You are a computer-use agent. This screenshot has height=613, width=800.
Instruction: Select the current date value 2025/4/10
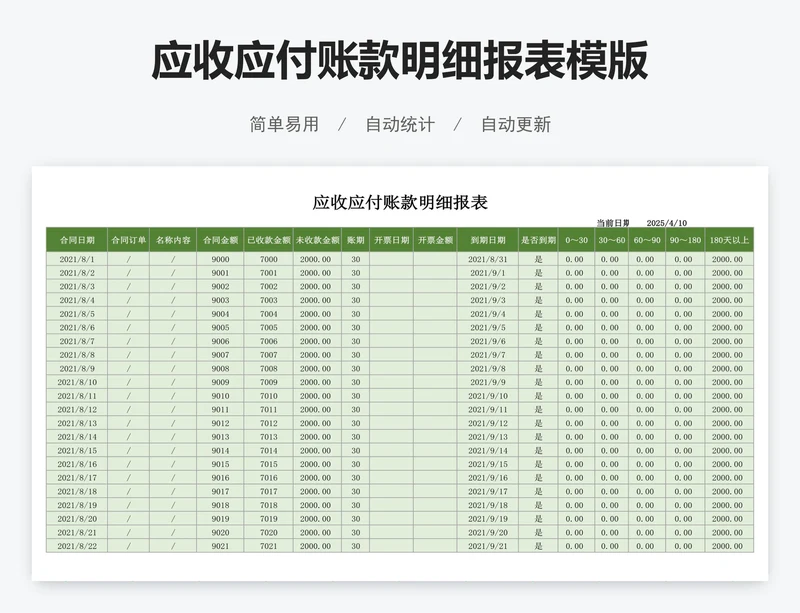click(666, 223)
